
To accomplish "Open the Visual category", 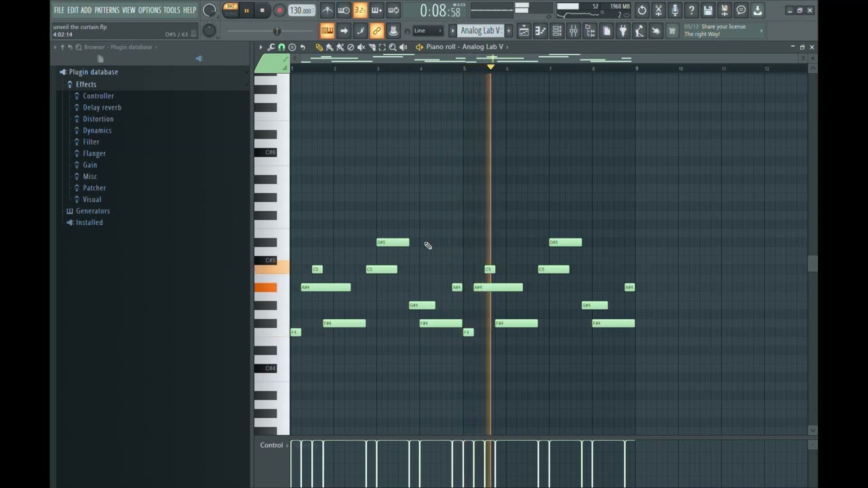I will pos(92,199).
